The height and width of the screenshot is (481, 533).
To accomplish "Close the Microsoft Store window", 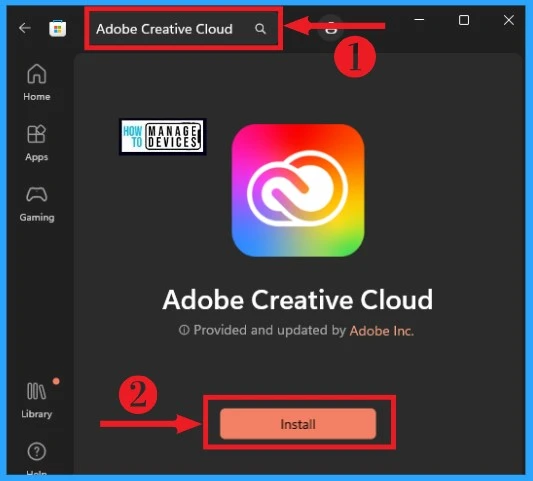I will (509, 20).
